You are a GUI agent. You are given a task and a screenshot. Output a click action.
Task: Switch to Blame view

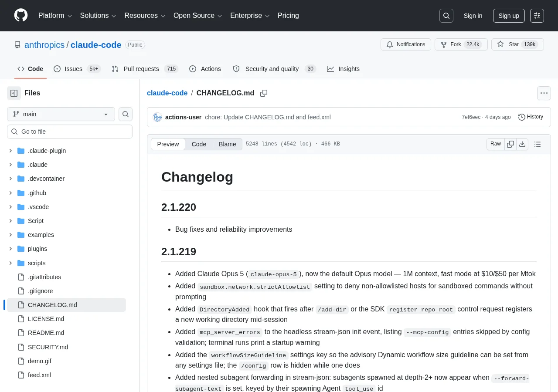point(227,144)
